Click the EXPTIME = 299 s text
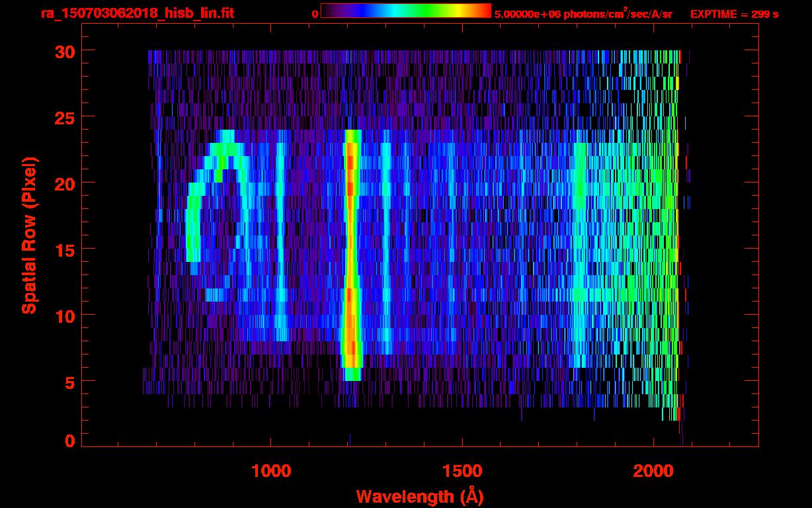This screenshot has height=508, width=812. pyautogui.click(x=734, y=14)
